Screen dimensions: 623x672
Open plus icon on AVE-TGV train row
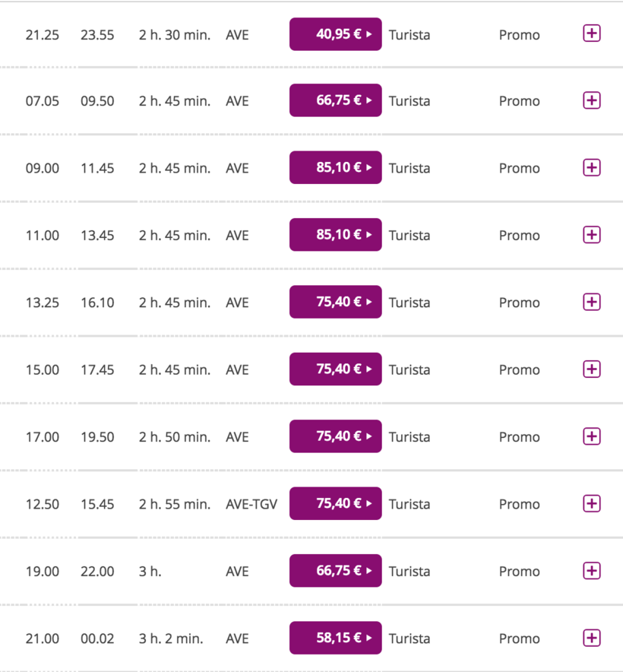(591, 503)
